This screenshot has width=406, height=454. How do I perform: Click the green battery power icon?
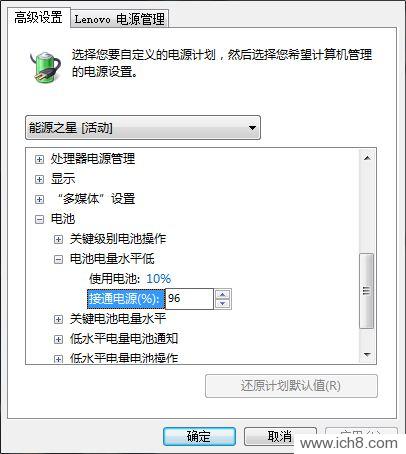pyautogui.click(x=45, y=67)
